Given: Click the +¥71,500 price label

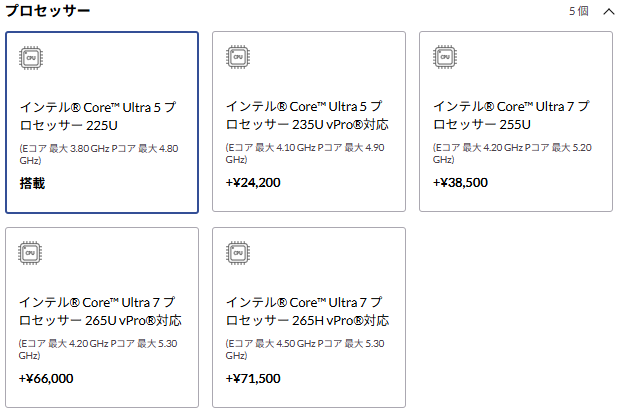Looking at the screenshot, I should point(253,378).
